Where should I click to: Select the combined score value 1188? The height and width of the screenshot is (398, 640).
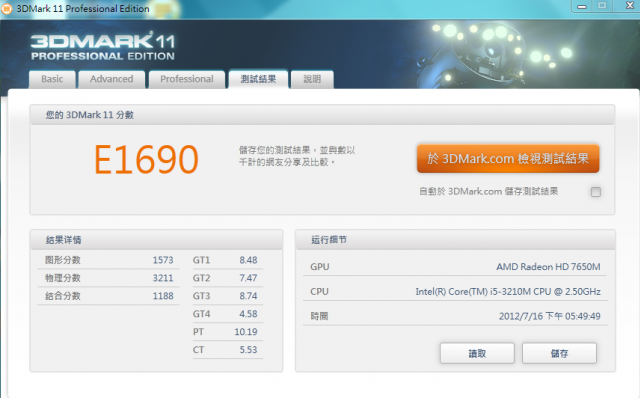click(163, 296)
